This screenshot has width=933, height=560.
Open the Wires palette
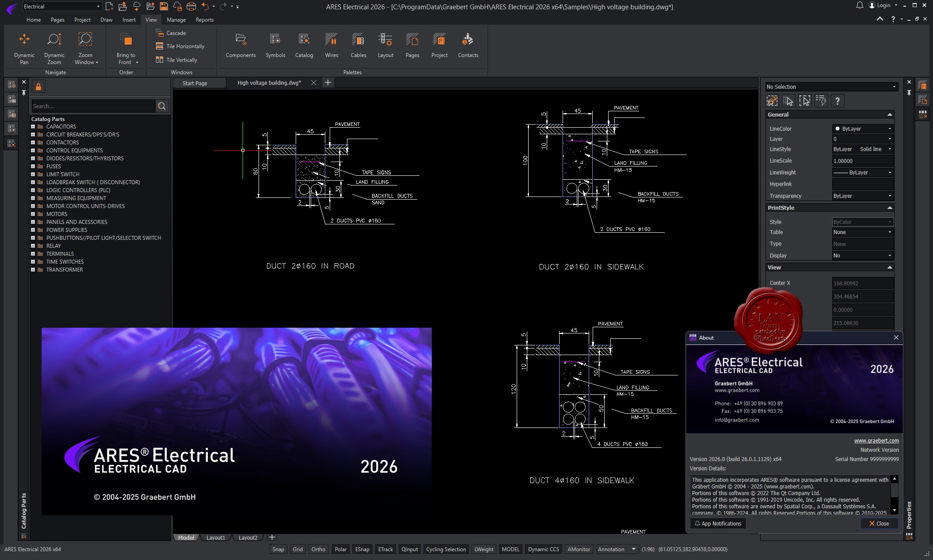(331, 45)
